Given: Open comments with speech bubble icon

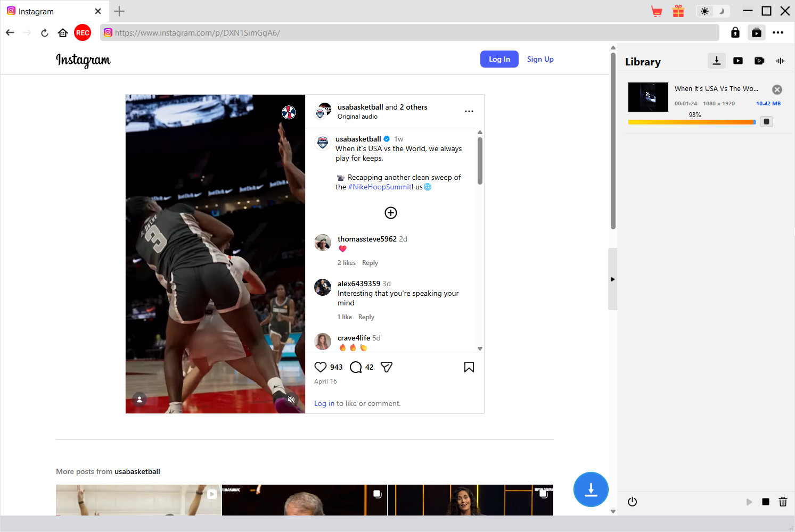Looking at the screenshot, I should coord(356,367).
